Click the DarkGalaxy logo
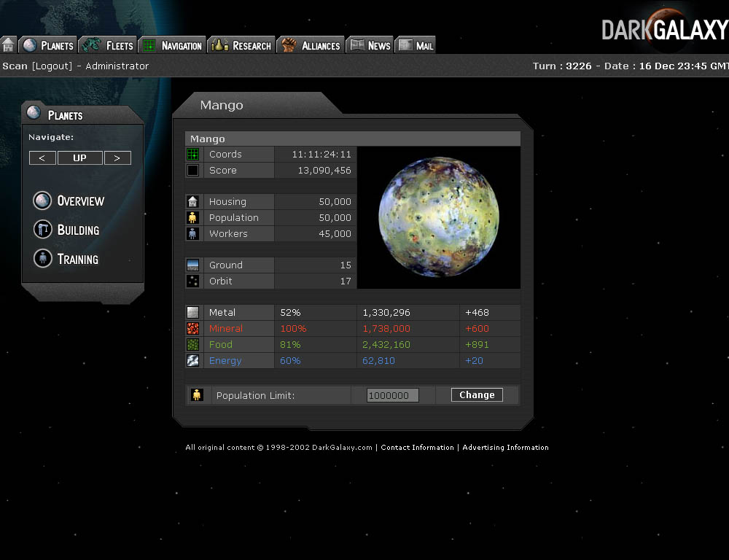 [x=665, y=29]
